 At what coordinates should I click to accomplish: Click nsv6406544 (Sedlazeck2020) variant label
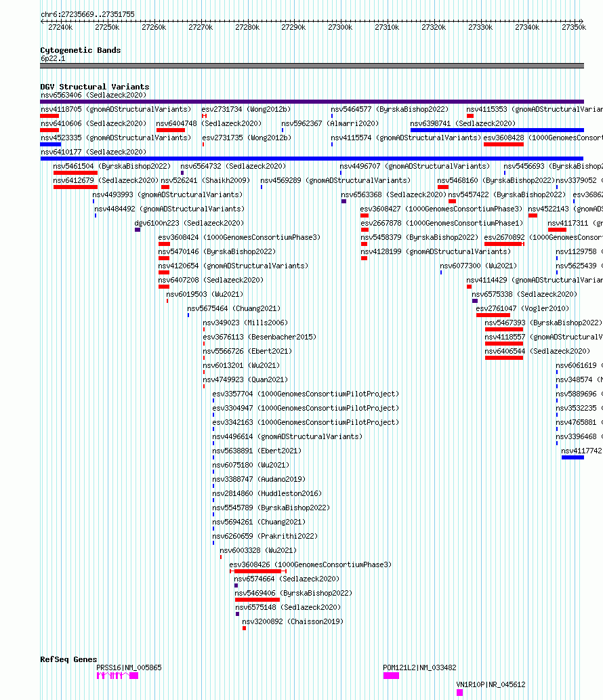click(537, 352)
